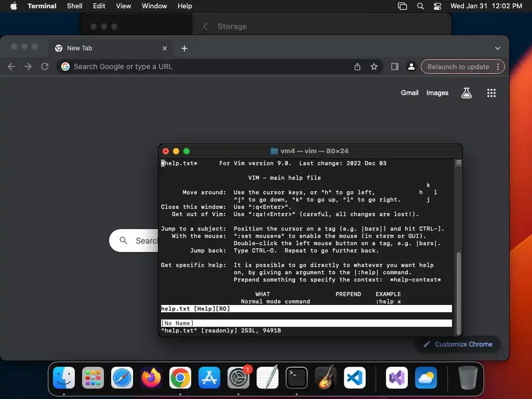Open the Chrome profile menu
532x399 pixels.
pos(411,66)
